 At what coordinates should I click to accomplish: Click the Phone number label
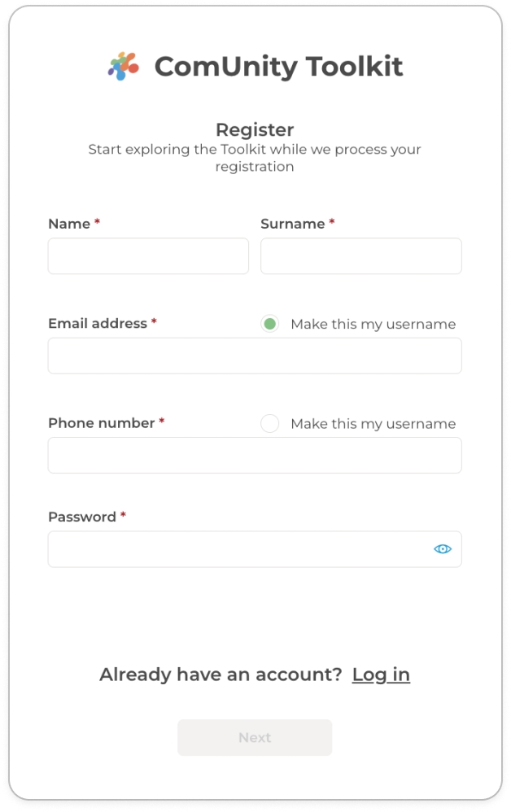(x=101, y=423)
